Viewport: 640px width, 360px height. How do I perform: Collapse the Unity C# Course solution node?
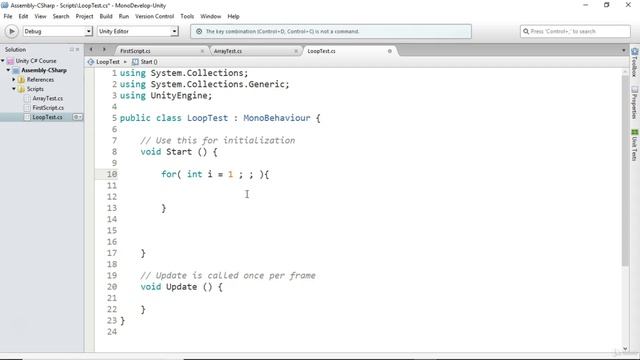[3, 61]
